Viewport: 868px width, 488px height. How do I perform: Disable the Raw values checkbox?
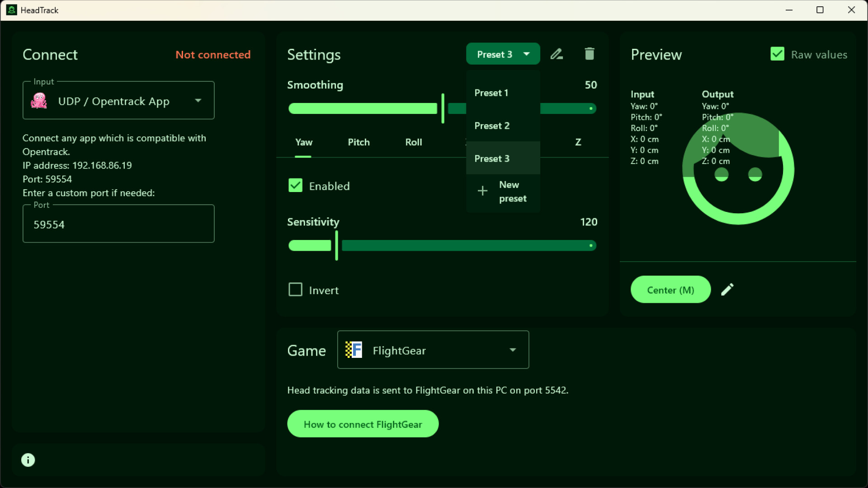pos(777,53)
